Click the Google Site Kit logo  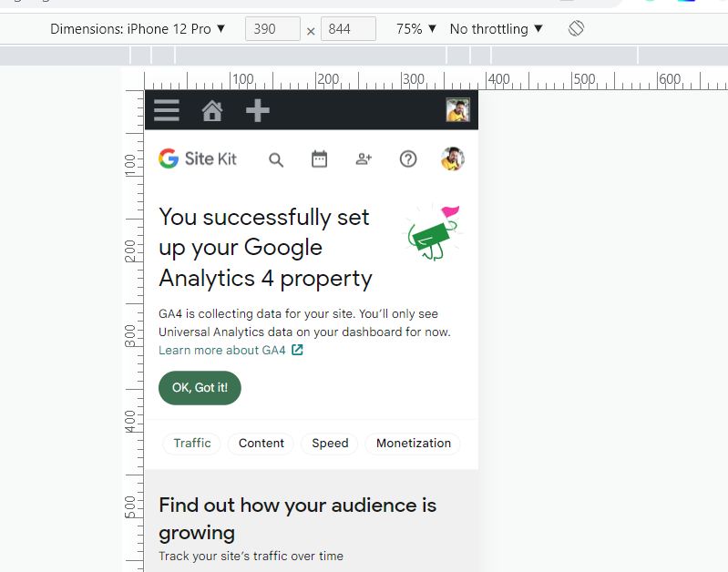(198, 158)
